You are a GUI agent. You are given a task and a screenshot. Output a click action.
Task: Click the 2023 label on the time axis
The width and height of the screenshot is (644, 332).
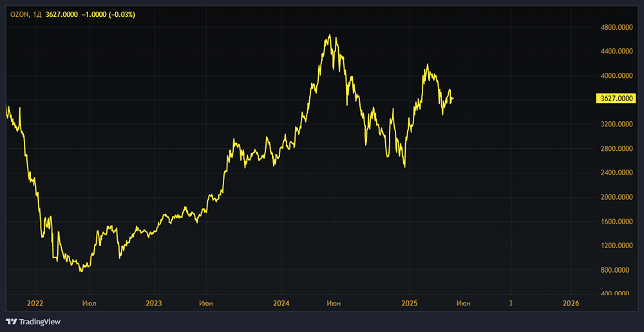coord(154,304)
